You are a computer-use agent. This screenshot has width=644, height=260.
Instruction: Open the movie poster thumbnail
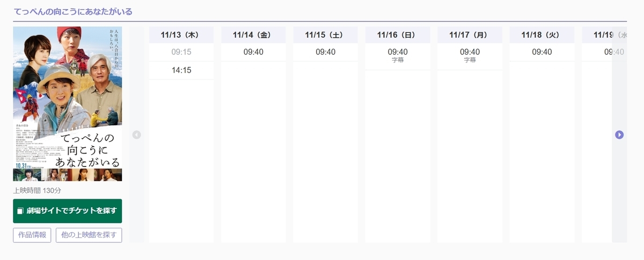pyautogui.click(x=68, y=104)
